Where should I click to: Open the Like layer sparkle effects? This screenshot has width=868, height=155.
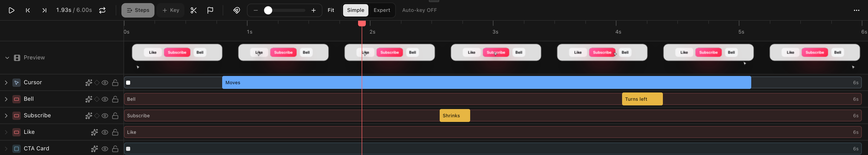coord(94,132)
